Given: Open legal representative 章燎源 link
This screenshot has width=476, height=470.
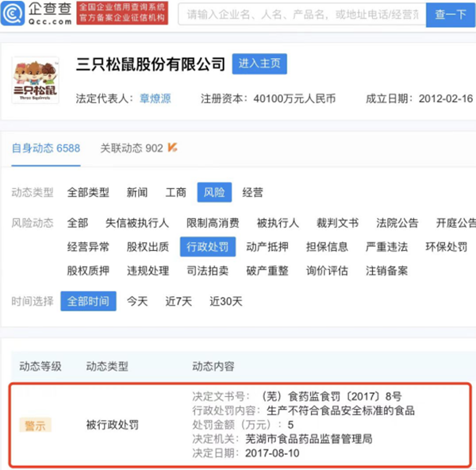Looking at the screenshot, I should (x=154, y=99).
